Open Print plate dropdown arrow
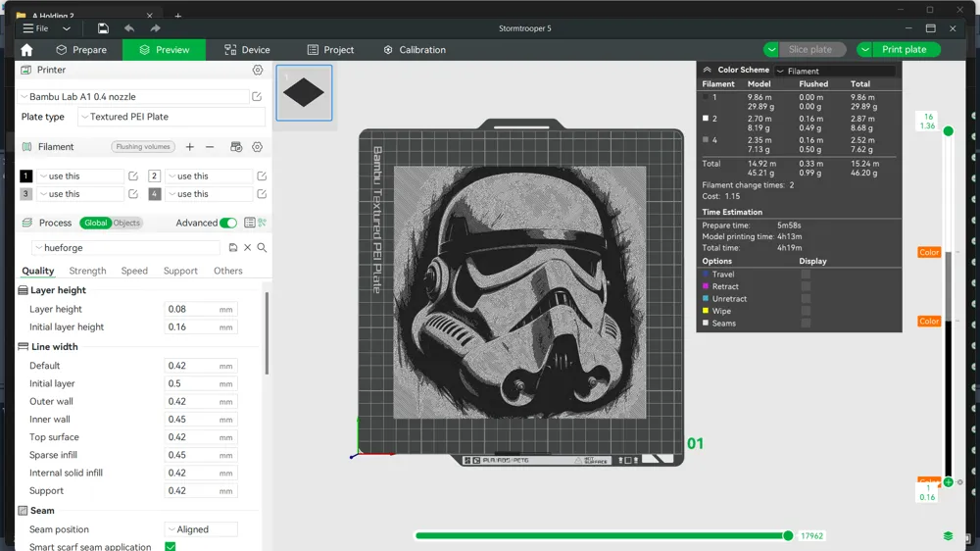This screenshot has height=551, width=980. pos(865,49)
